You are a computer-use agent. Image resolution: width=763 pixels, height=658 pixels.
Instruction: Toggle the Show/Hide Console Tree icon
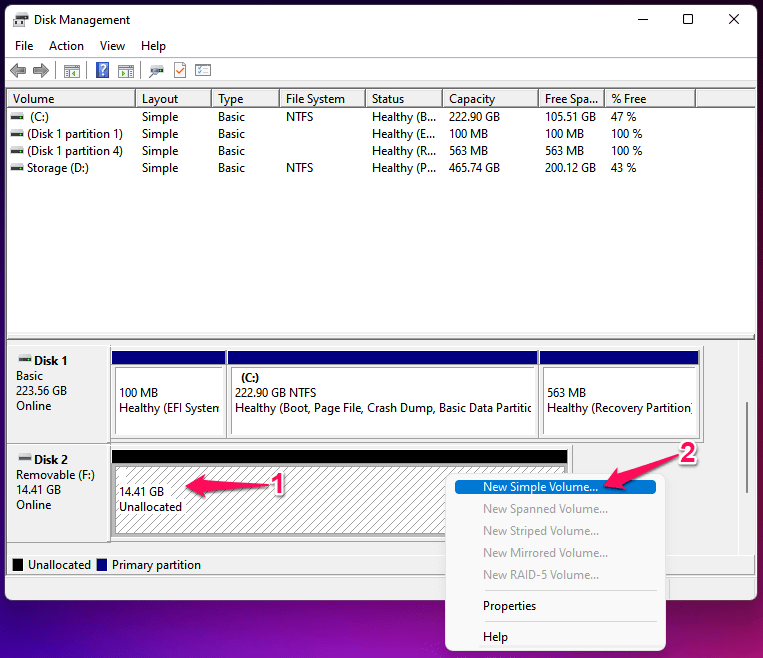click(x=72, y=71)
